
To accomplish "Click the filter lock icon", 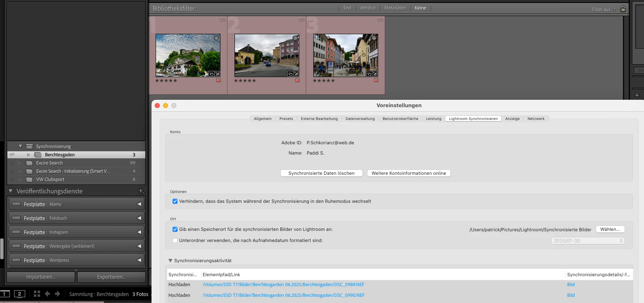I will [623, 8].
